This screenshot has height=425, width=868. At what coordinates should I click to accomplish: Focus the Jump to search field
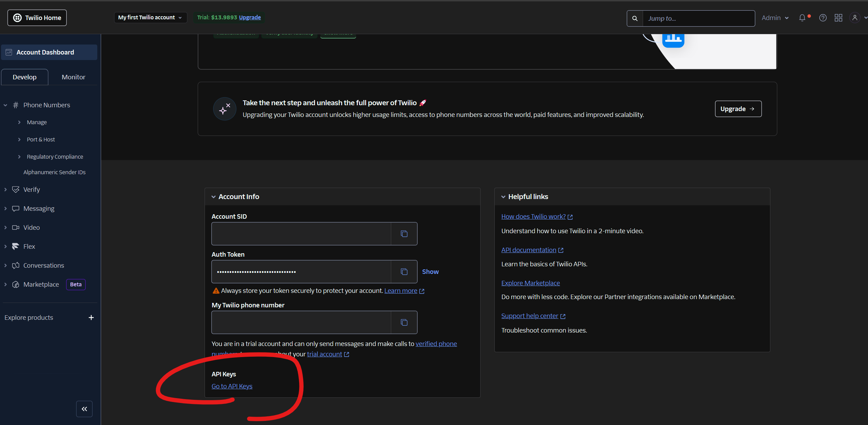point(698,18)
